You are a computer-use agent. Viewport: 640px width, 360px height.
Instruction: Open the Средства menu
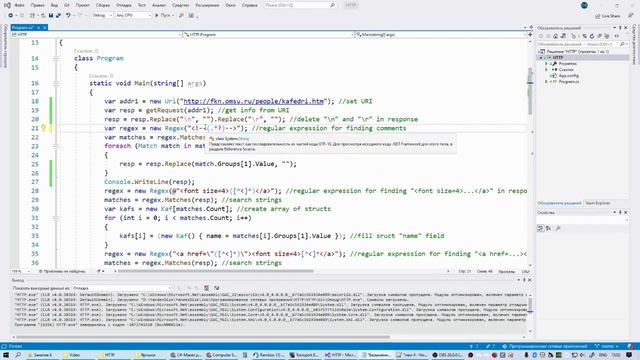(x=180, y=5)
